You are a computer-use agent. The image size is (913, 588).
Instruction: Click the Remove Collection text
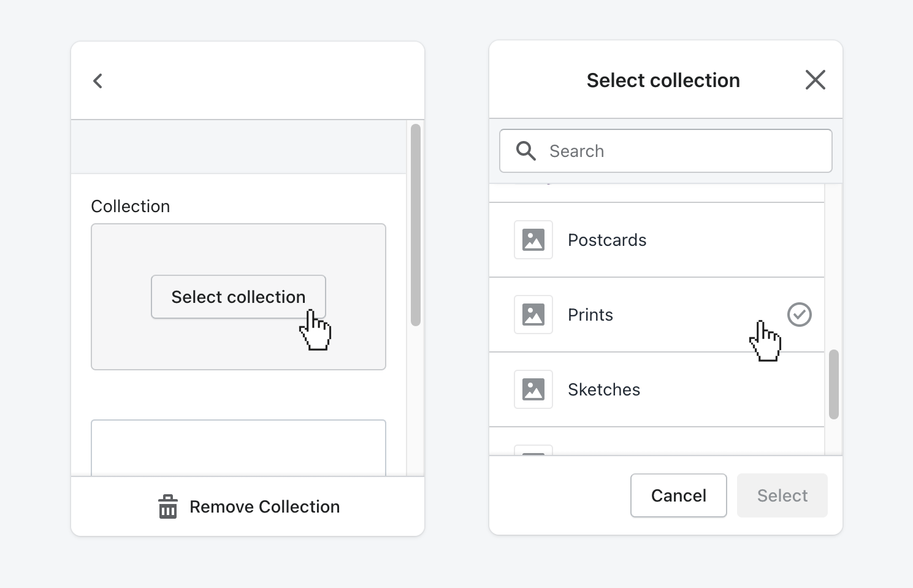click(x=264, y=507)
